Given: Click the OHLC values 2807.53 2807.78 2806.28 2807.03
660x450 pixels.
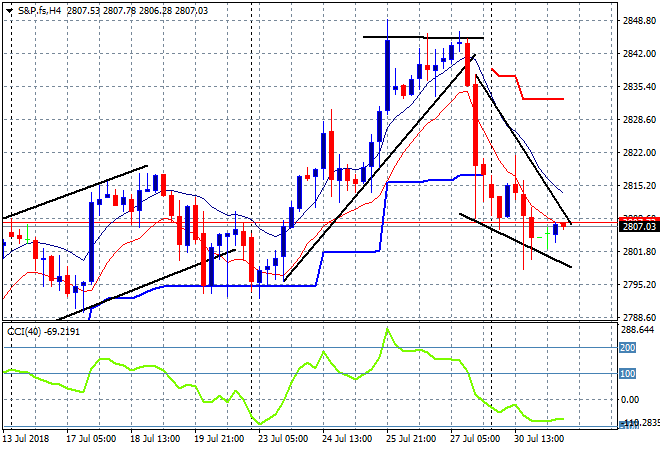Looking at the screenshot, I should tap(137, 11).
